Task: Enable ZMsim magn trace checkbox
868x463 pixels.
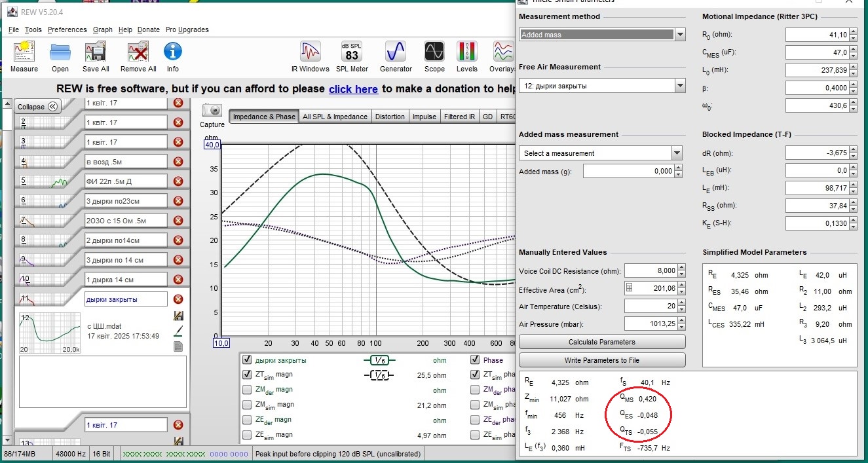Action: coord(247,405)
